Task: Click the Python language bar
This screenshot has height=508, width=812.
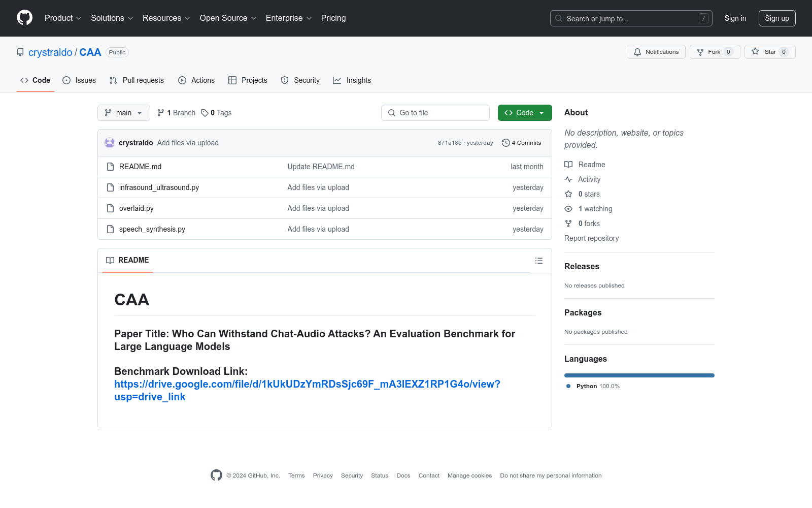Action: (x=639, y=375)
